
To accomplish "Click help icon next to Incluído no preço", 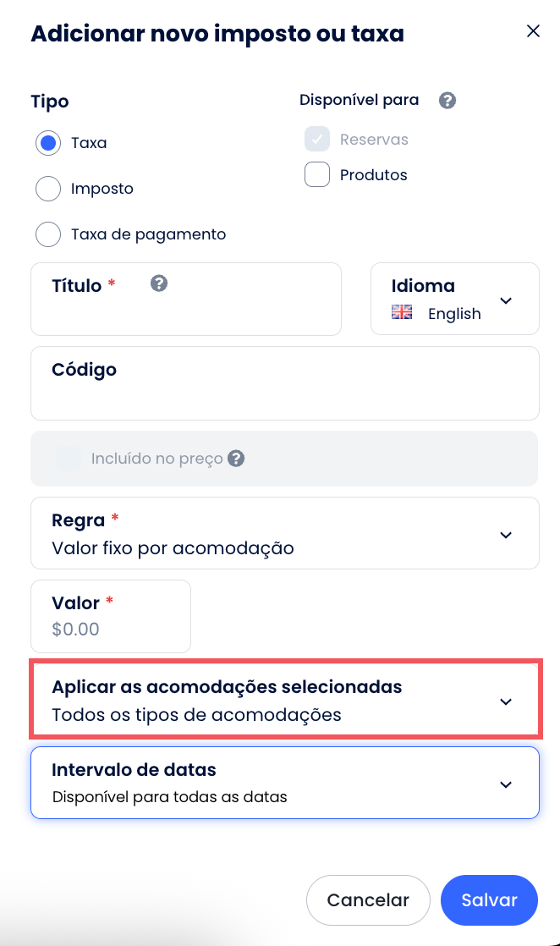I will point(237,459).
